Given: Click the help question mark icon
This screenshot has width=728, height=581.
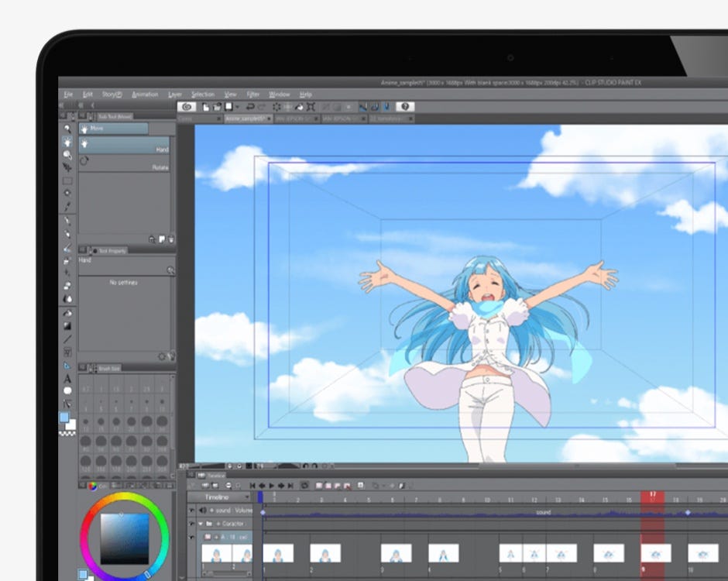Looking at the screenshot, I should click(x=405, y=107).
